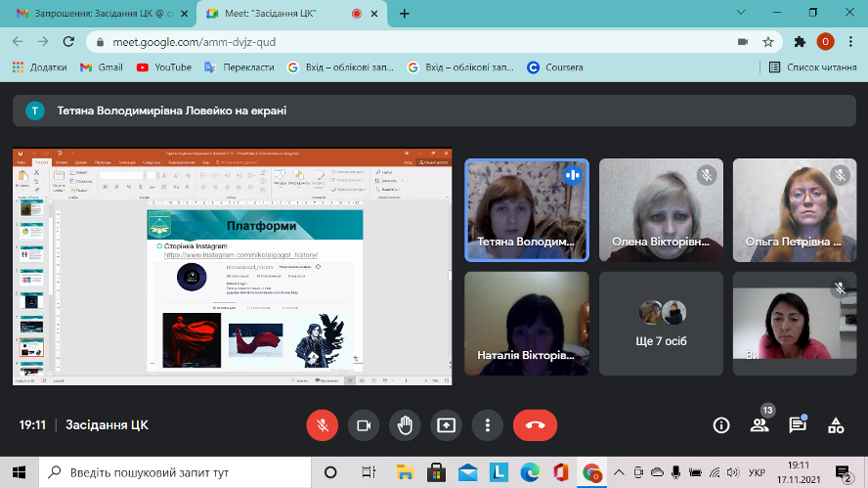Image resolution: width=868 pixels, height=488 pixels.
Task: Open a new browser tab
Action: (404, 14)
